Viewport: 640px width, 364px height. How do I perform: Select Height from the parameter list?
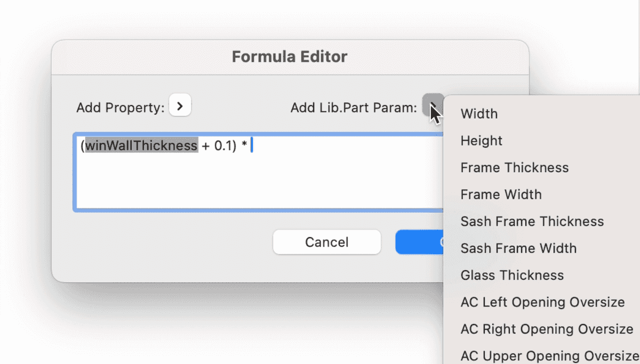coord(481,140)
